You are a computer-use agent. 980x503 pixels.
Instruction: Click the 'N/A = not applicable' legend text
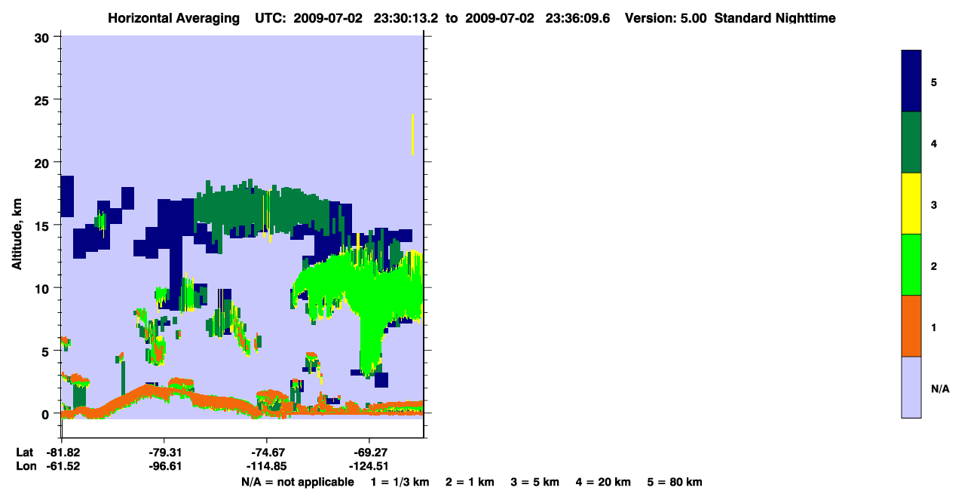coord(298,482)
